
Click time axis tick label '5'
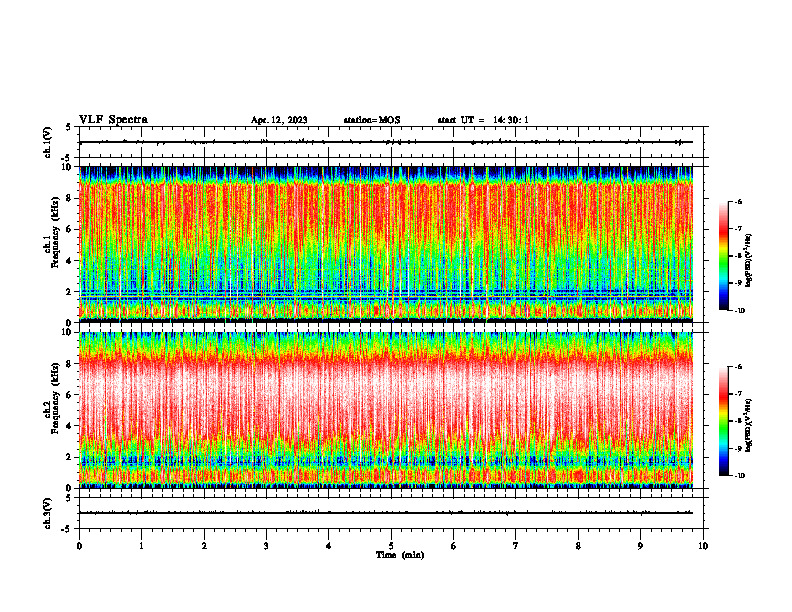[391, 546]
